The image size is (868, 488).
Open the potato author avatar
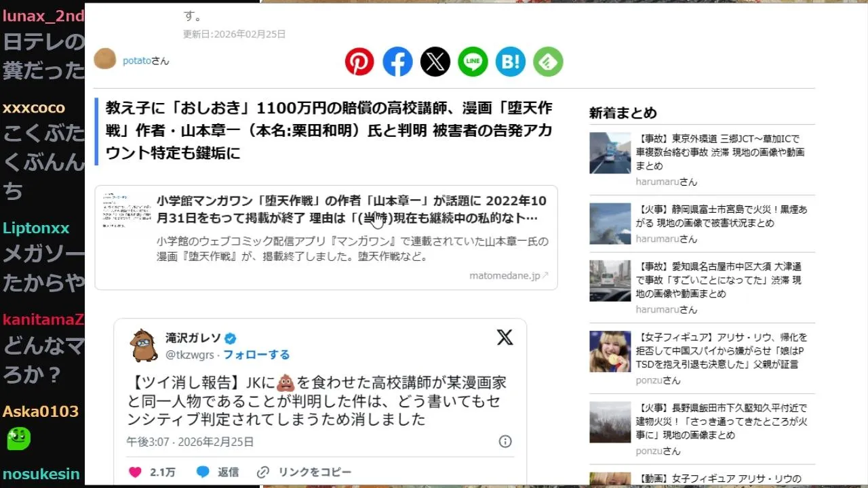[105, 60]
